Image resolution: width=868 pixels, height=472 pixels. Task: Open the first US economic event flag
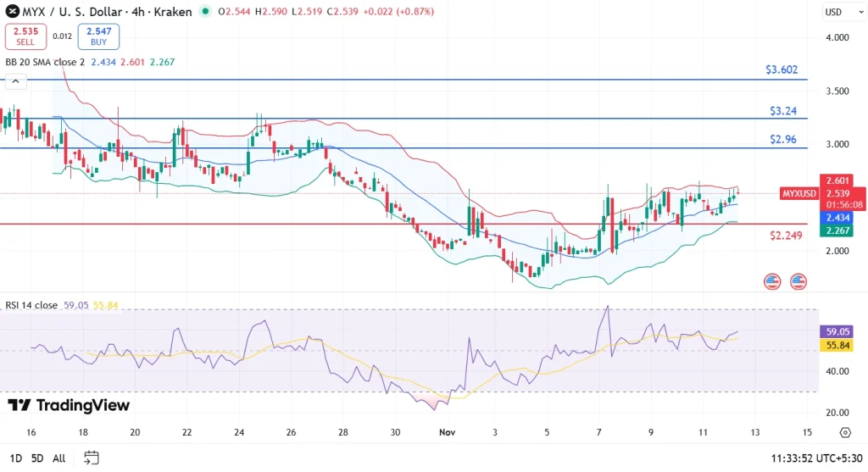pyautogui.click(x=771, y=280)
